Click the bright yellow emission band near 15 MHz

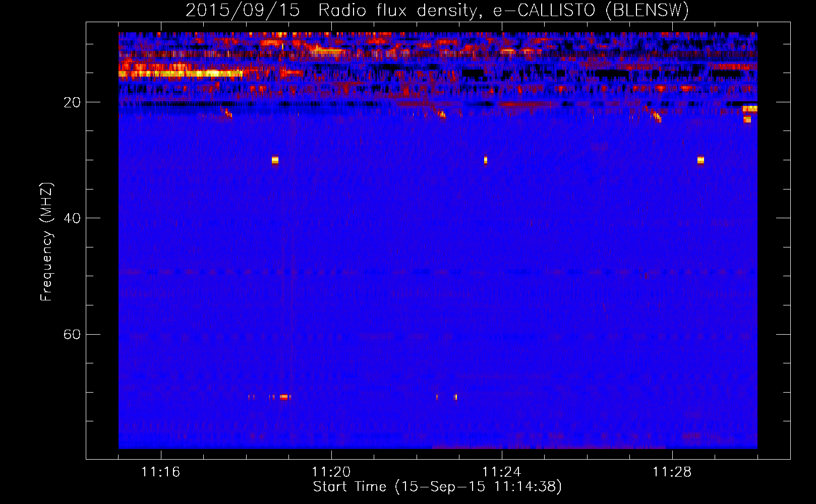tap(181, 74)
